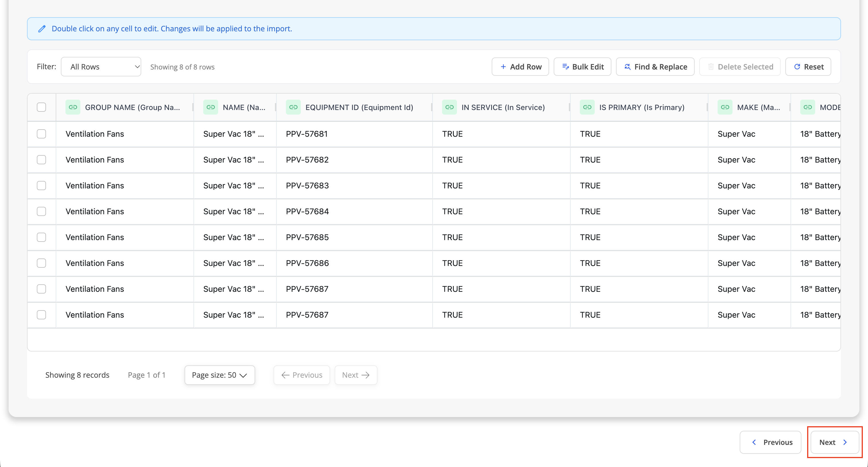Image resolution: width=868 pixels, height=467 pixels.
Task: Click the IS PRIMARY column header
Action: point(639,107)
